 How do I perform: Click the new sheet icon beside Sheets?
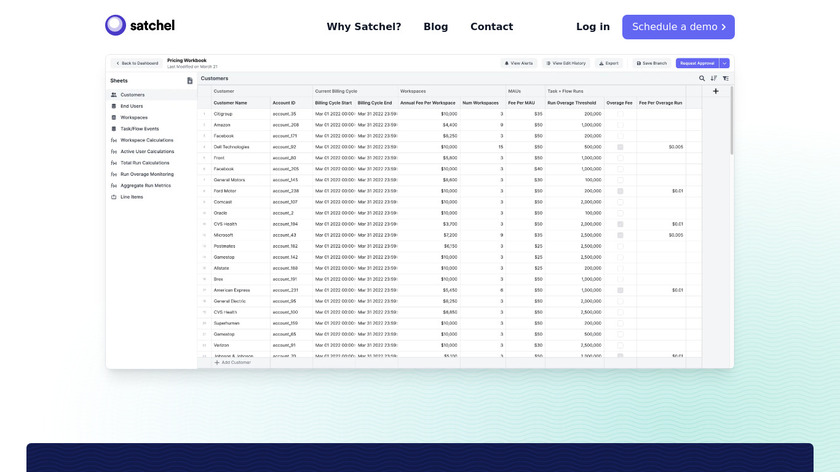click(190, 80)
